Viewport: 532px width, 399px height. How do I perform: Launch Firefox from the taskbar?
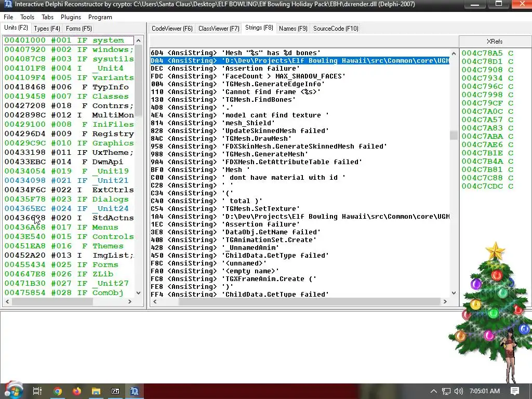tap(77, 391)
